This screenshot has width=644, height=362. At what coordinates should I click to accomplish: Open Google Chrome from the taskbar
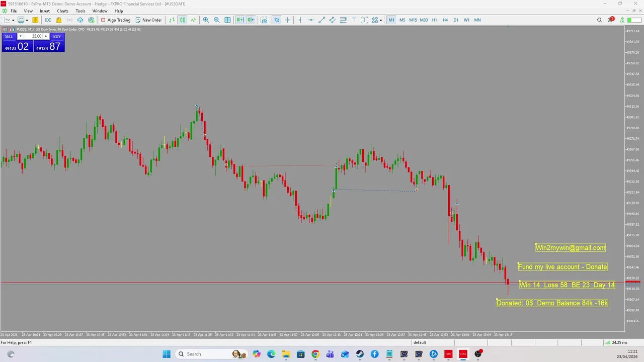click(315, 354)
